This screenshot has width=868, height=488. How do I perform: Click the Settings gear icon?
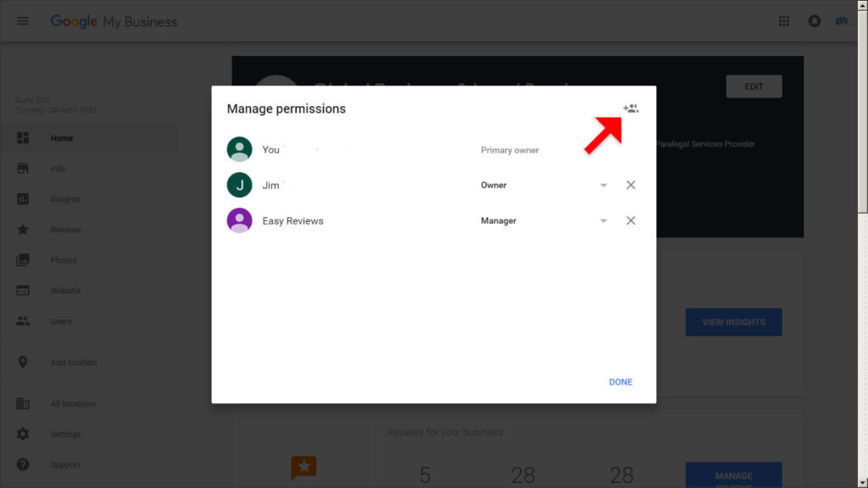coord(23,434)
